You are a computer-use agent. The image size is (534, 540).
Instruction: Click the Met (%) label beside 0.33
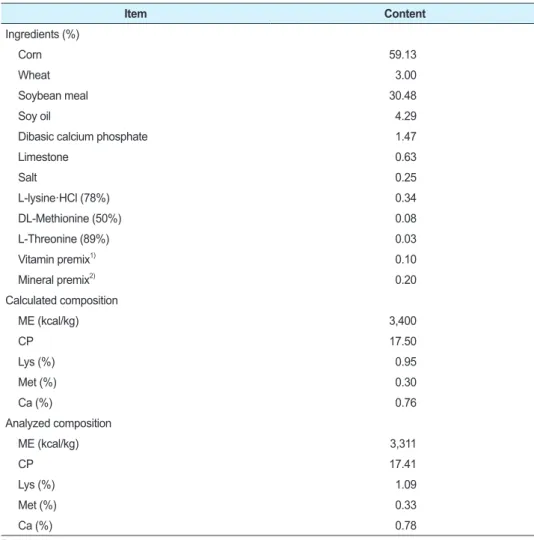[x=38, y=505]
